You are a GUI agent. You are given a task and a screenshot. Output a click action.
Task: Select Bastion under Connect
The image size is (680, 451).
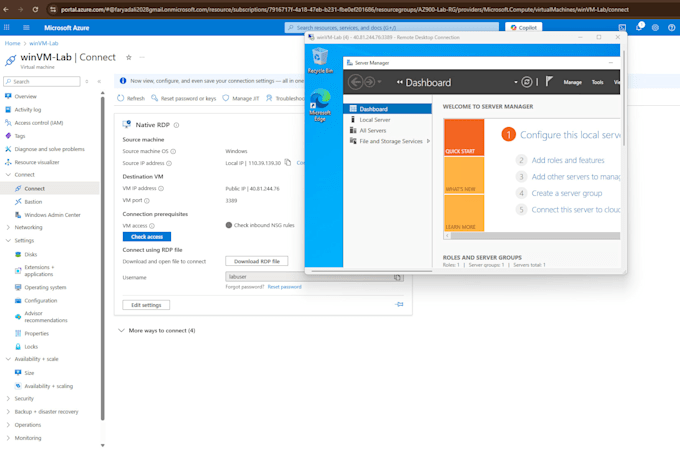(33, 202)
